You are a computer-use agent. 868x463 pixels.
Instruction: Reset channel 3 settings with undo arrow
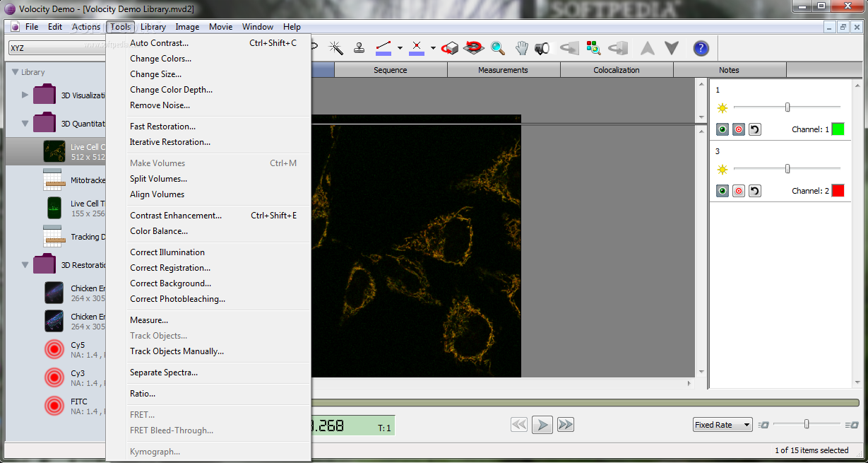coord(755,191)
